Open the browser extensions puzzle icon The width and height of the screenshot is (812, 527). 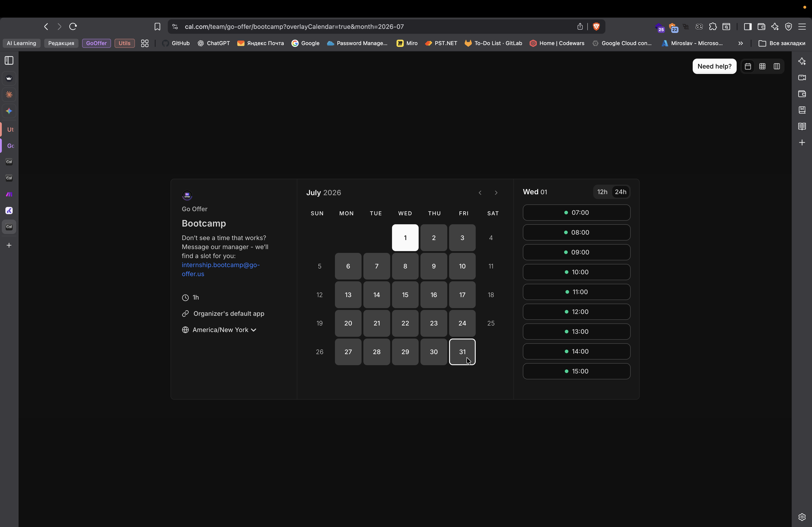coord(713,27)
